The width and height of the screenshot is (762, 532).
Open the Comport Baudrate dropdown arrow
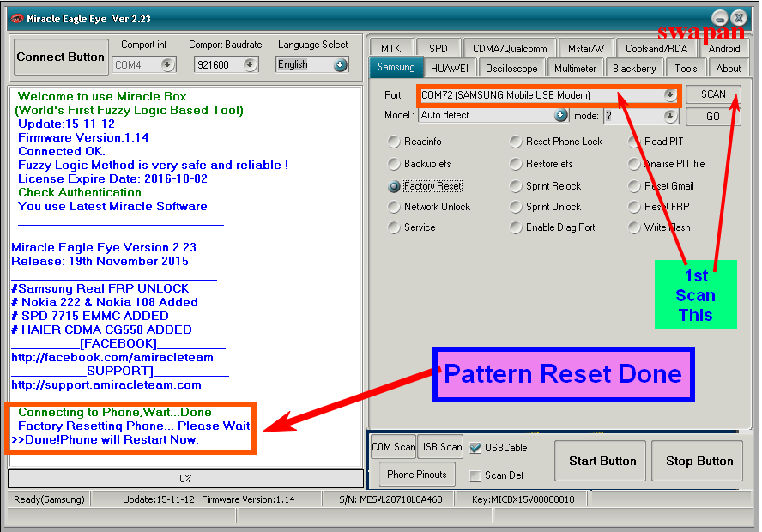click(x=251, y=64)
